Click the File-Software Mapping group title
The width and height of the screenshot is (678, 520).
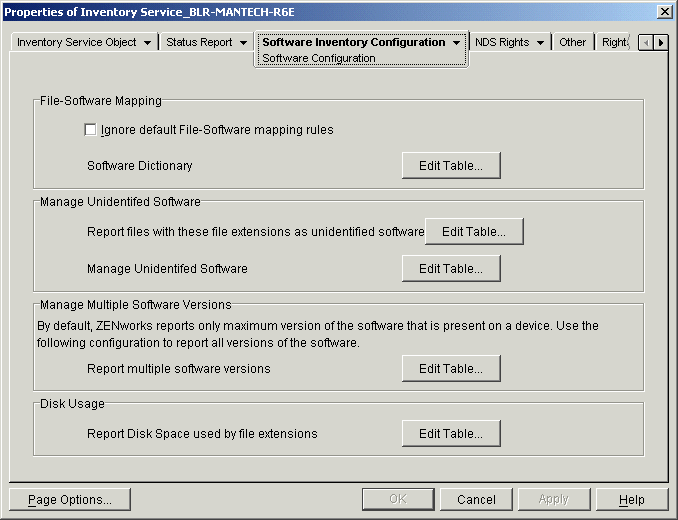coord(101,101)
